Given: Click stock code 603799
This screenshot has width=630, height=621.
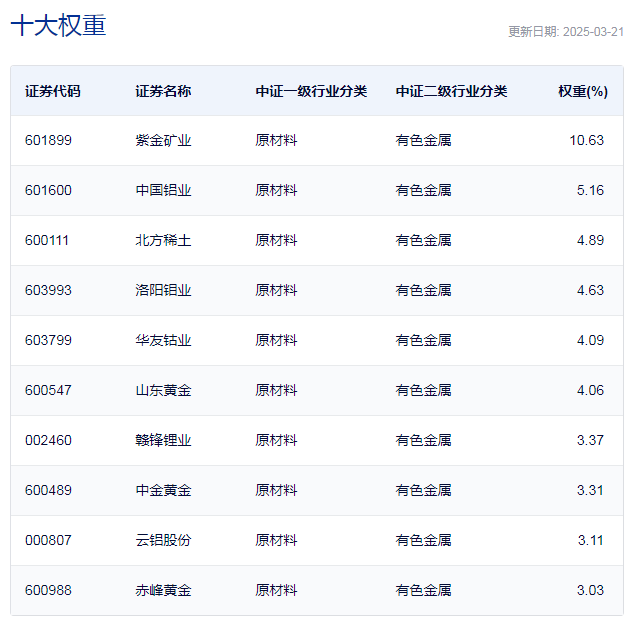Looking at the screenshot, I should pos(48,340).
